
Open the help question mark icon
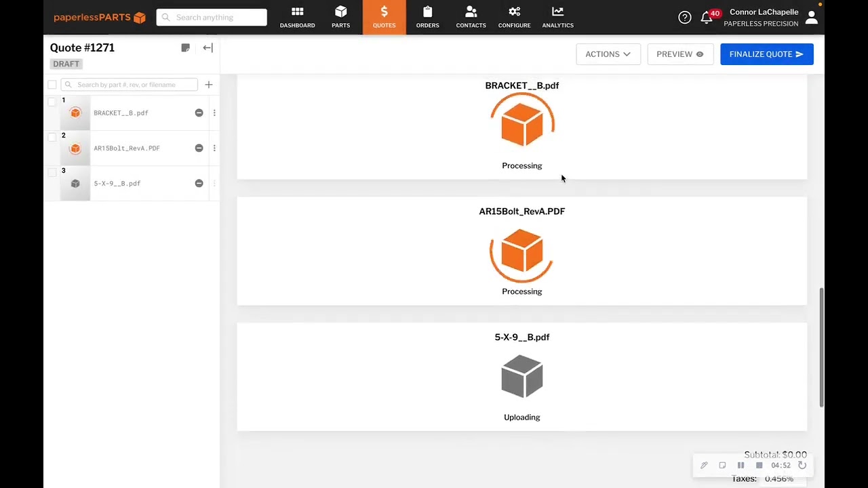(684, 18)
